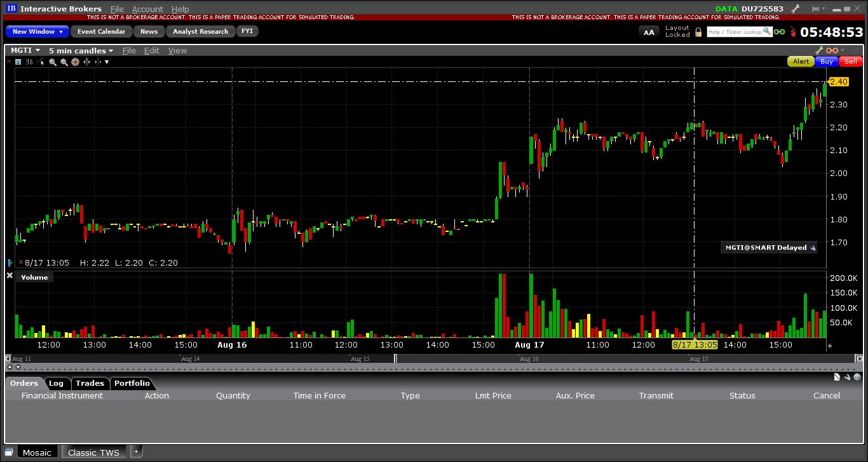Screen dimensions: 868x462
Task: Add a new workspace tab
Action: pyautogui.click(x=136, y=452)
